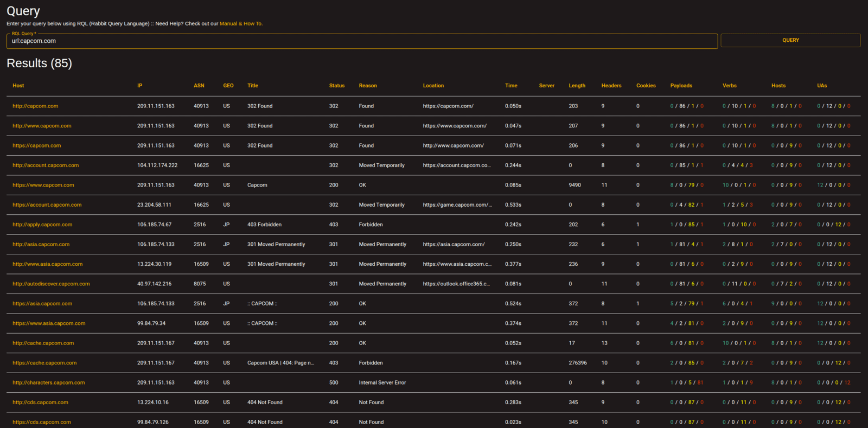The width and height of the screenshot is (868, 428).
Task: Select the IP 40.97.142.216 cell
Action: click(x=154, y=284)
